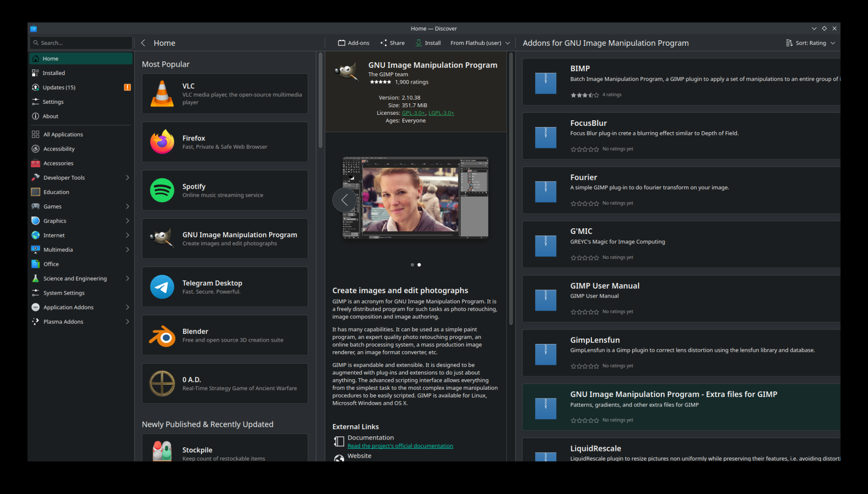Viewport: 868px width, 494px height.
Task: Click the GimpLensfun addon package icon
Action: [546, 354]
